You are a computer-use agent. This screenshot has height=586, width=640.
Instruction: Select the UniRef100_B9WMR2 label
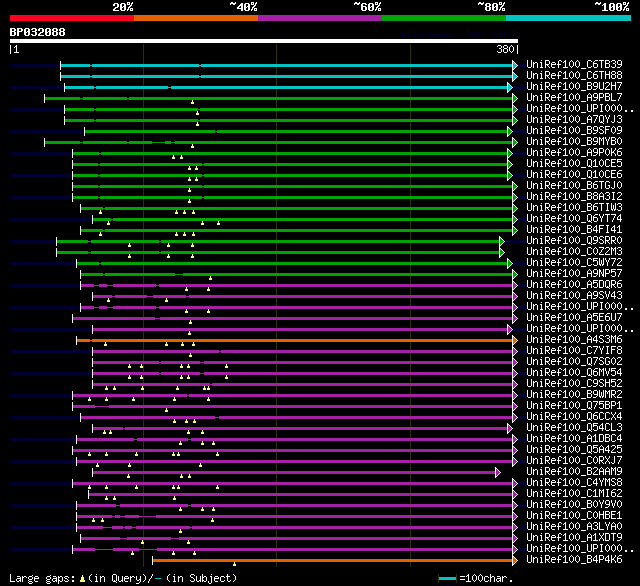tap(574, 395)
